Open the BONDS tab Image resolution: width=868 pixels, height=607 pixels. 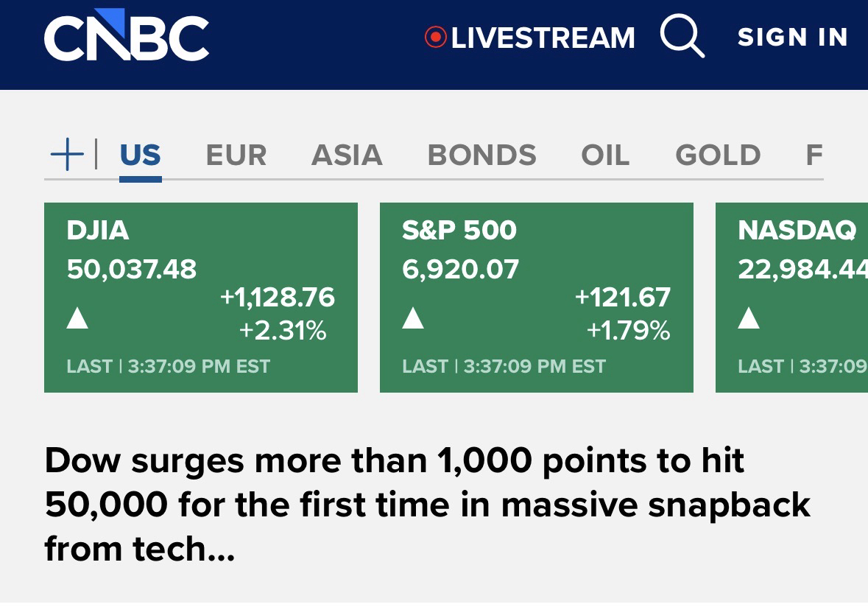(x=481, y=155)
